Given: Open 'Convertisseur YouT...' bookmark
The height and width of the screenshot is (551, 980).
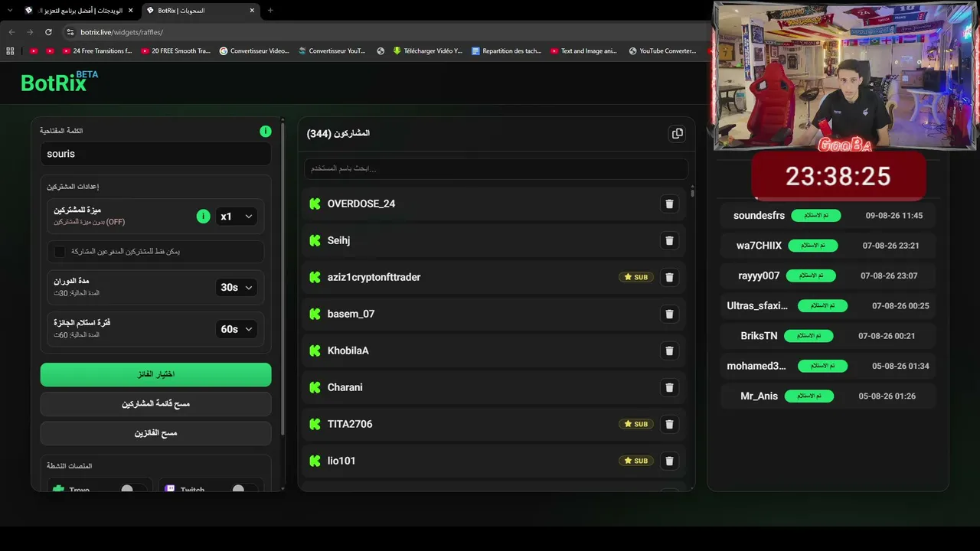Looking at the screenshot, I should 332,51.
